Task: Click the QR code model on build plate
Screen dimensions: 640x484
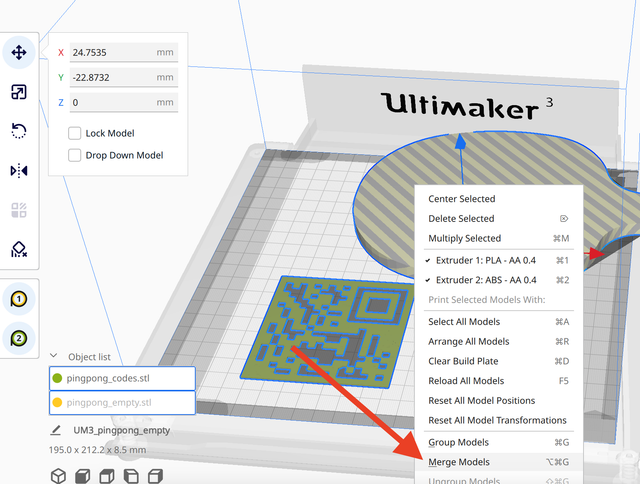Action: click(x=327, y=333)
